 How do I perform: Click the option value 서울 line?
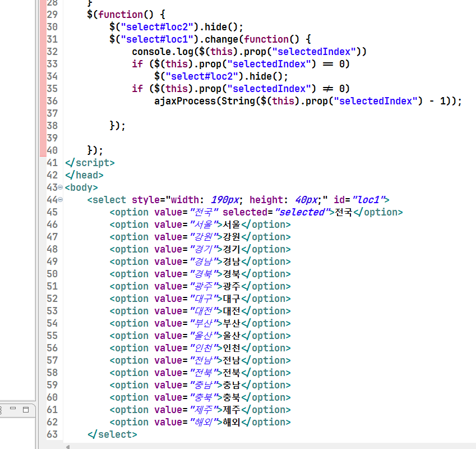[x=200, y=224]
